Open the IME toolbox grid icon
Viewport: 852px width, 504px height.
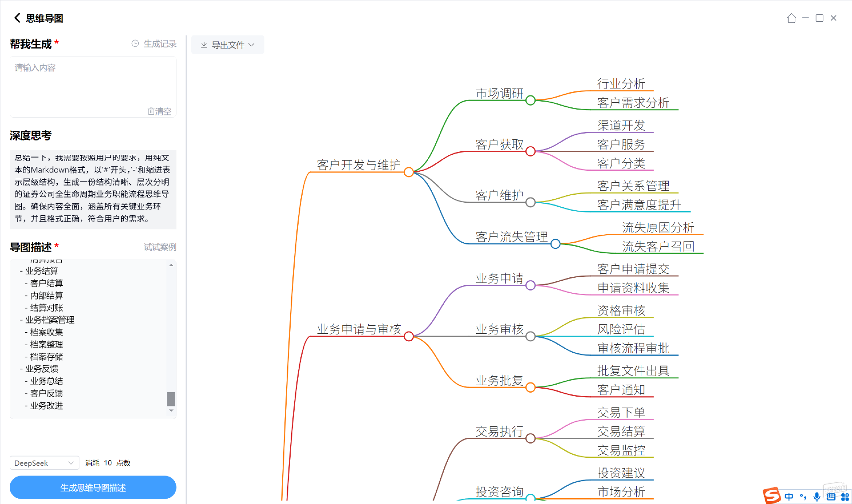tap(845, 497)
